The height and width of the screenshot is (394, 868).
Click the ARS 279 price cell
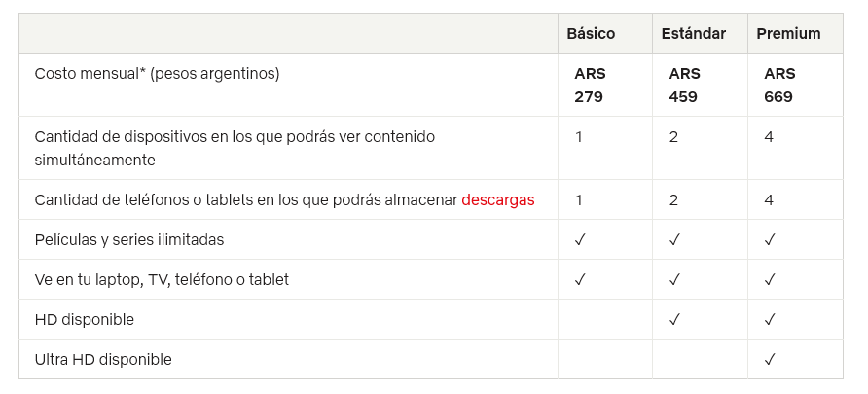coord(590,86)
